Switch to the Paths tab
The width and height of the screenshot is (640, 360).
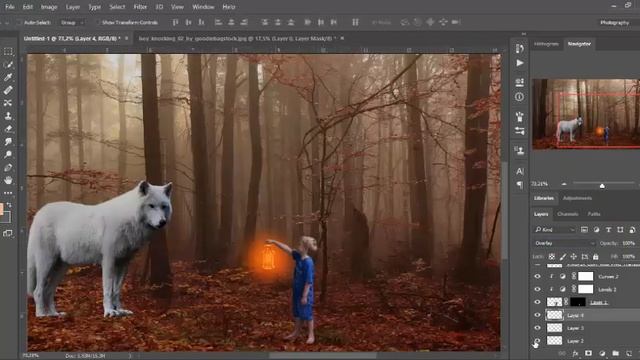594,214
